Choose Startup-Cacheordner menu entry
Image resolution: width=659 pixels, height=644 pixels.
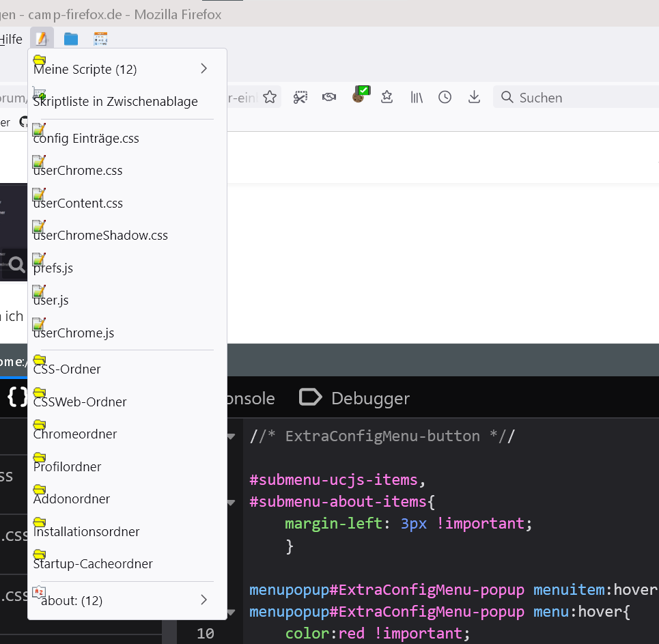93,563
